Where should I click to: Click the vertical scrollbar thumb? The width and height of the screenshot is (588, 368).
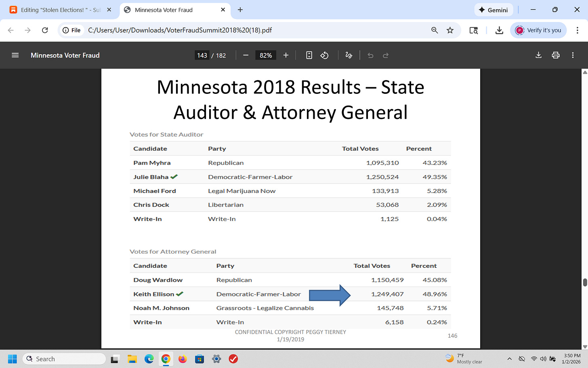pos(585,282)
